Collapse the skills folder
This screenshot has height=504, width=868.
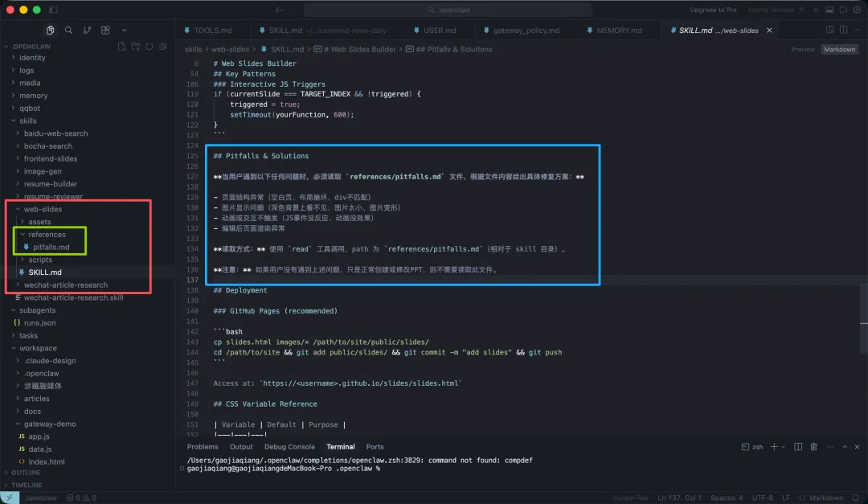(x=27, y=121)
